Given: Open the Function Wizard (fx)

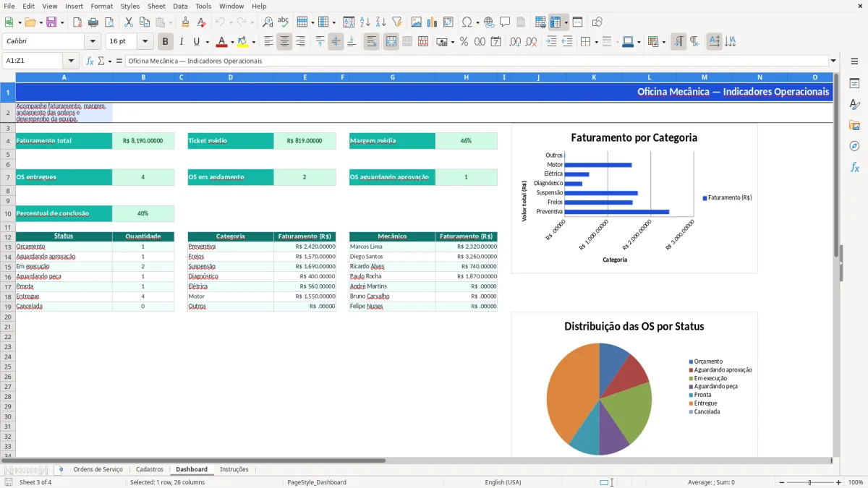Looking at the screenshot, I should tap(90, 61).
